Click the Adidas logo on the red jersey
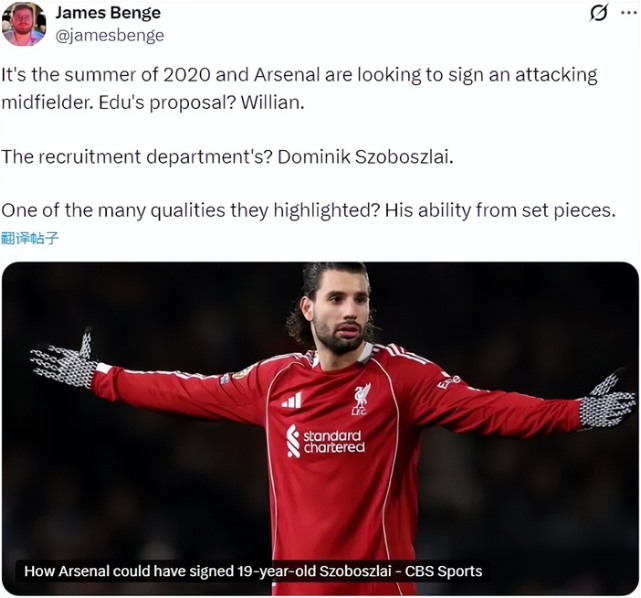 click(x=291, y=400)
